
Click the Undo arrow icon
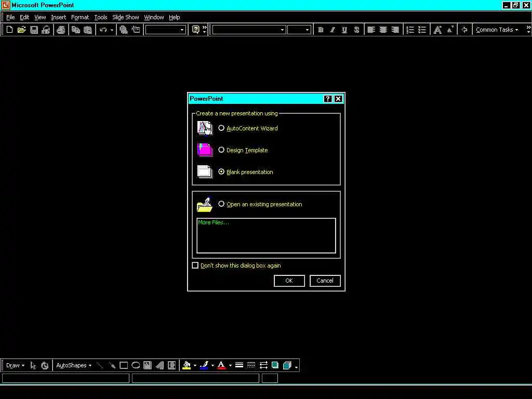(103, 30)
